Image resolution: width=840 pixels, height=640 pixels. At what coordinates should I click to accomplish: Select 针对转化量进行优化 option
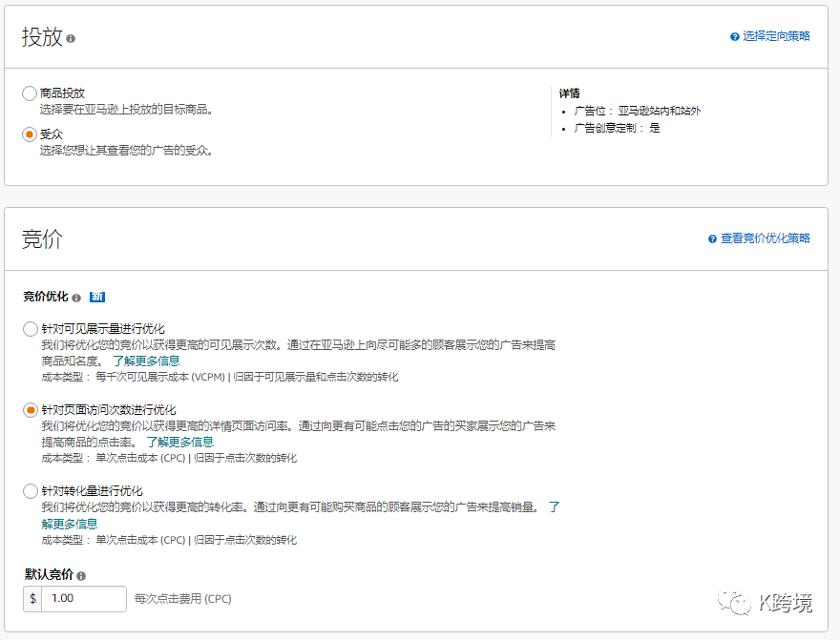30,490
